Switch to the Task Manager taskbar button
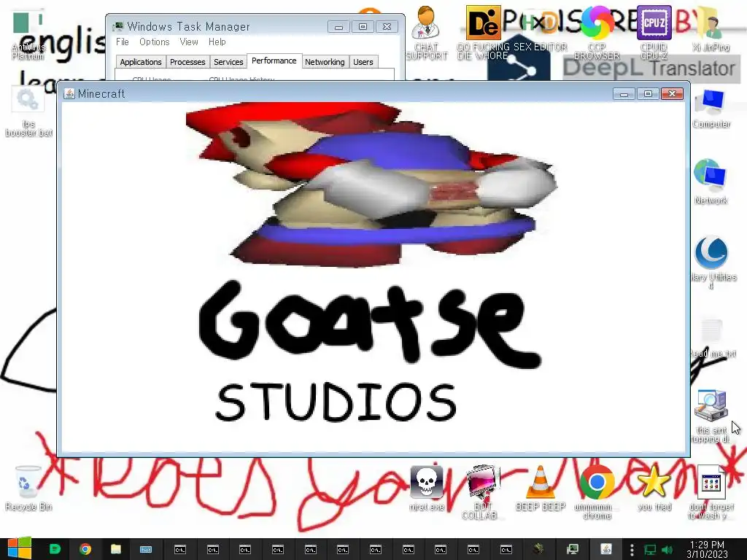The image size is (747, 560). (x=572, y=549)
